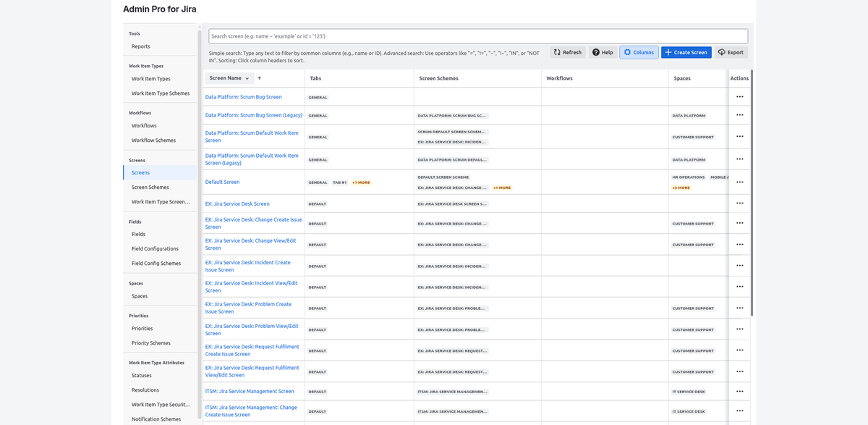Click HR OPERATIONS space tag in Default Screen row

[689, 177]
